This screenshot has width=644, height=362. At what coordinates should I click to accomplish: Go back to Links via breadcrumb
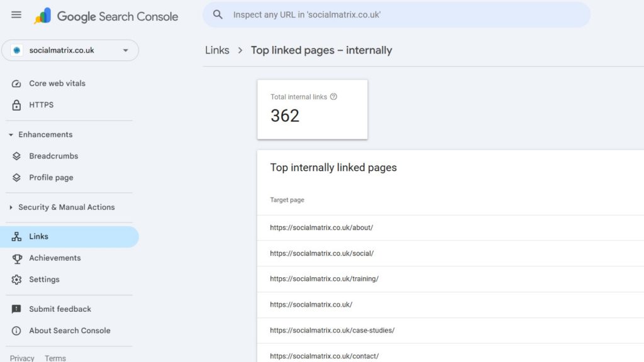[217, 50]
